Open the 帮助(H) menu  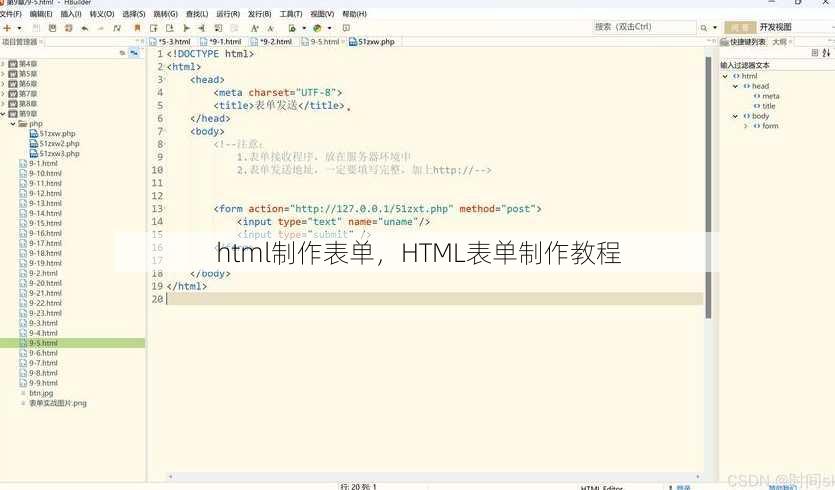tap(354, 14)
